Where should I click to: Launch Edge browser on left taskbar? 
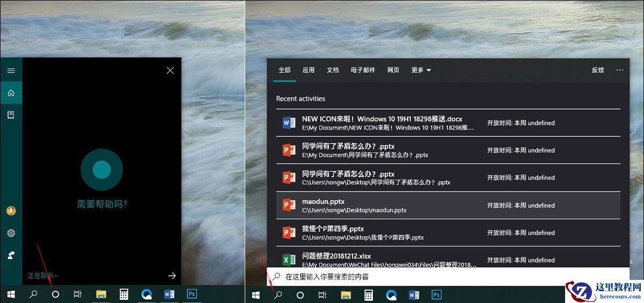tap(147, 294)
